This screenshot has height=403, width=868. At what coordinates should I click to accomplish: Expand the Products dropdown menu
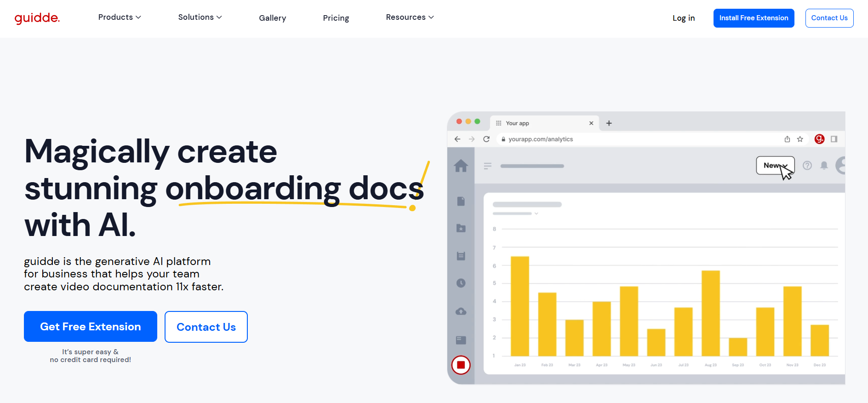point(120,17)
